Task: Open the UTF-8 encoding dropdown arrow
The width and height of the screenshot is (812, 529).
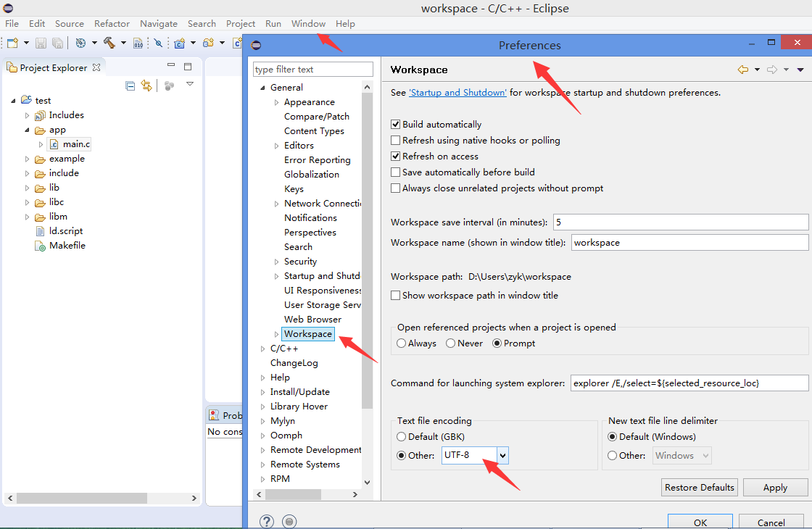Action: [x=502, y=456]
